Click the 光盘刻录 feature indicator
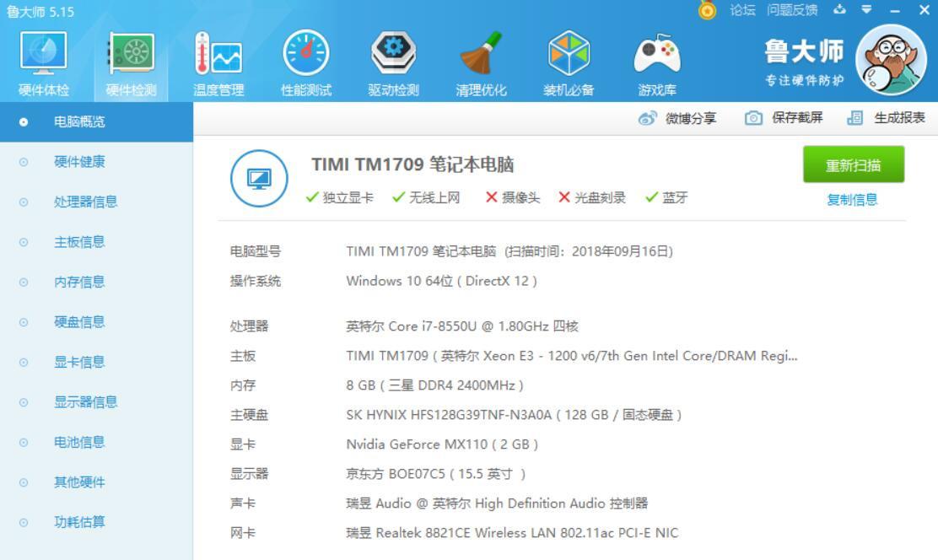This screenshot has height=560, width=938. (591, 198)
